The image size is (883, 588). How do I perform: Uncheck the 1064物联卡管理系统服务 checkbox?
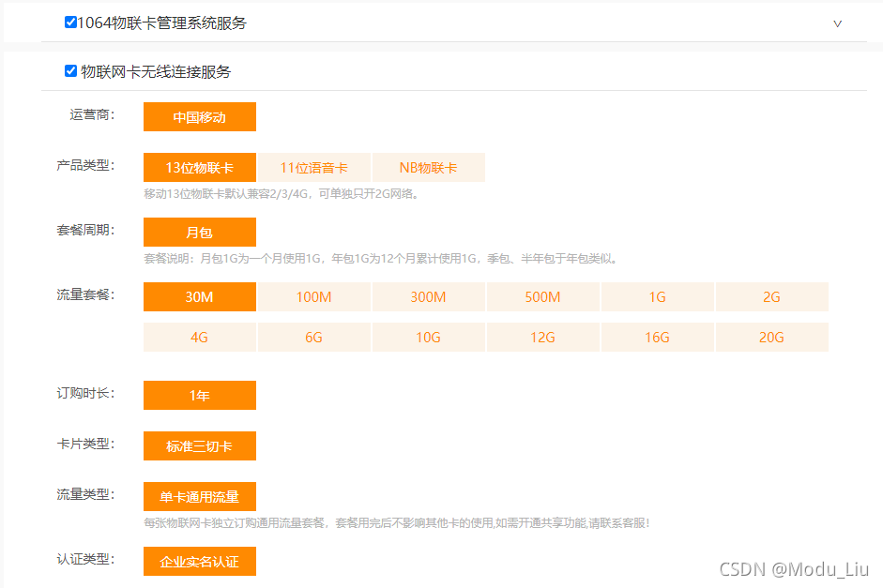[70, 23]
